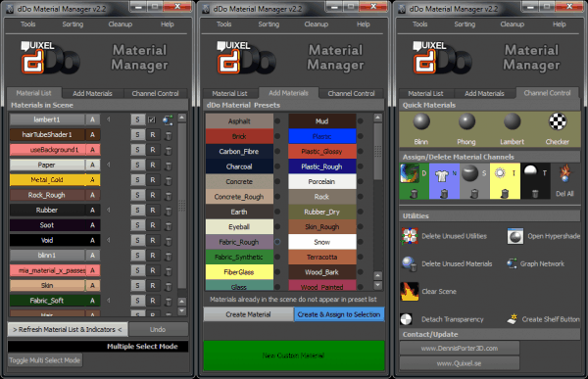Click the globe icon in lambert1 row
The image size is (588, 379).
(x=168, y=119)
